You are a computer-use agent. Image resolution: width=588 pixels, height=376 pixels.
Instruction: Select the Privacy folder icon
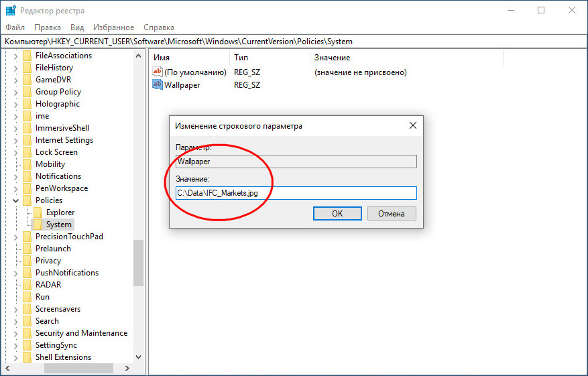click(27, 261)
